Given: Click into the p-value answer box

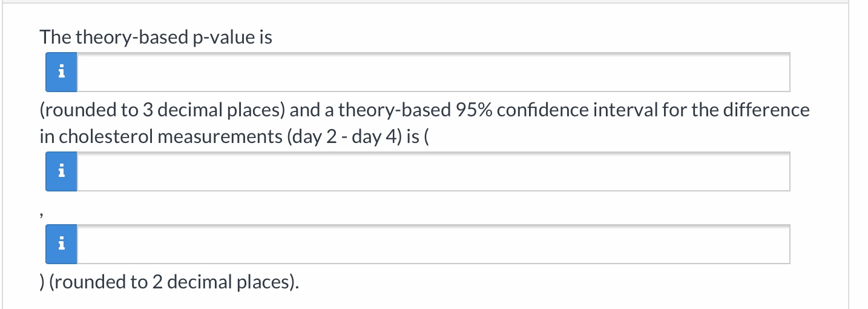Looking at the screenshot, I should pyautogui.click(x=433, y=73).
